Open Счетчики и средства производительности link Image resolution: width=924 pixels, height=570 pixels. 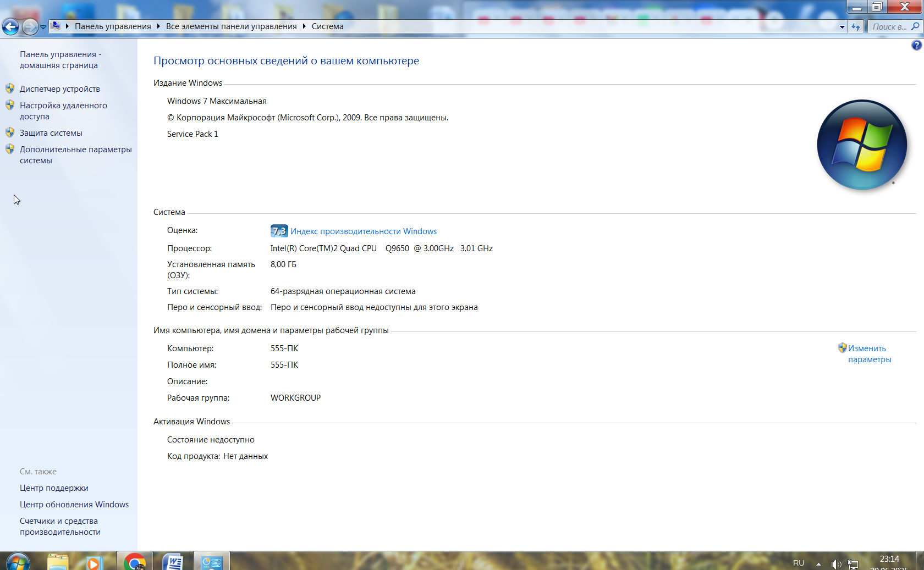(60, 527)
